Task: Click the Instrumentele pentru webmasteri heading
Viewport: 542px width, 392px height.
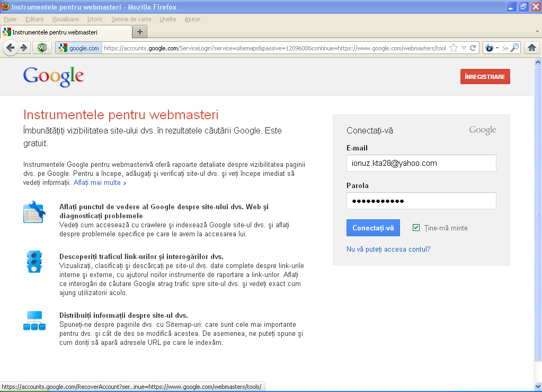Action: pos(121,115)
